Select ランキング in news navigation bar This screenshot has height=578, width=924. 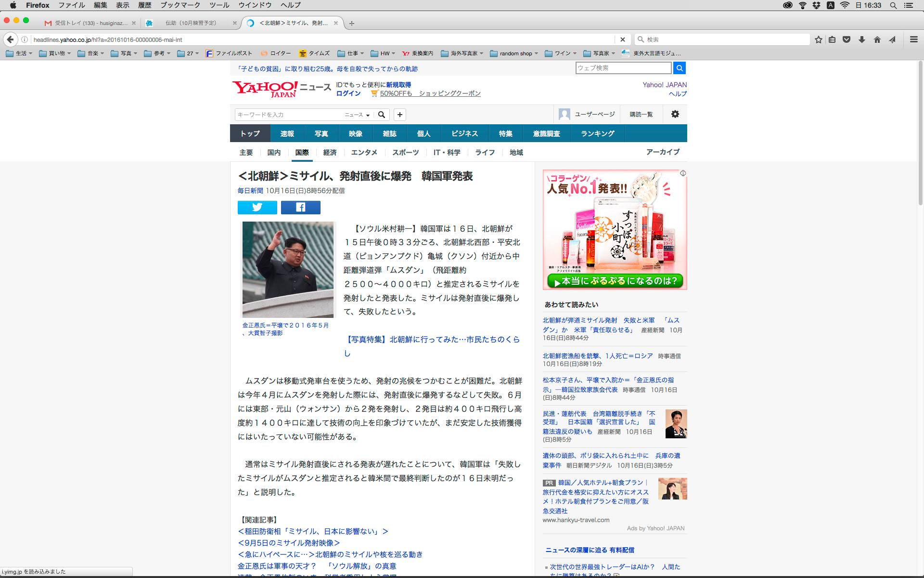coord(597,133)
